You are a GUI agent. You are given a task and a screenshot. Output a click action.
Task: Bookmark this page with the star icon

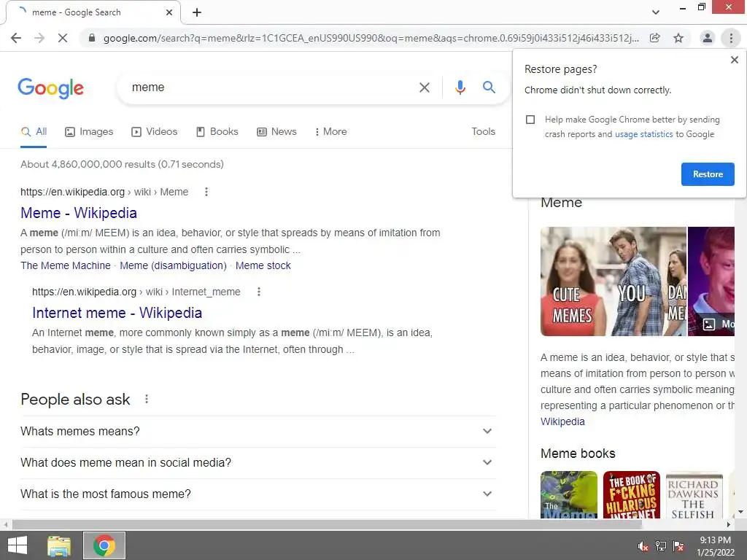[x=678, y=38]
